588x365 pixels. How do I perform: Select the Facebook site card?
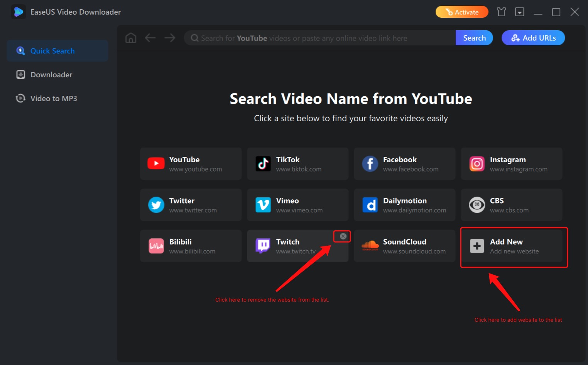tap(404, 164)
